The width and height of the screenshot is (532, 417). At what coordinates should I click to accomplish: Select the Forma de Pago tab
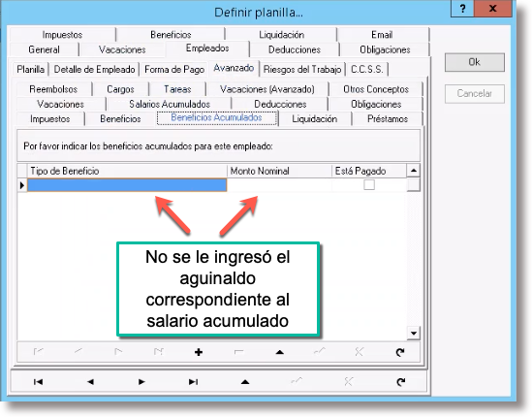pyautogui.click(x=174, y=69)
